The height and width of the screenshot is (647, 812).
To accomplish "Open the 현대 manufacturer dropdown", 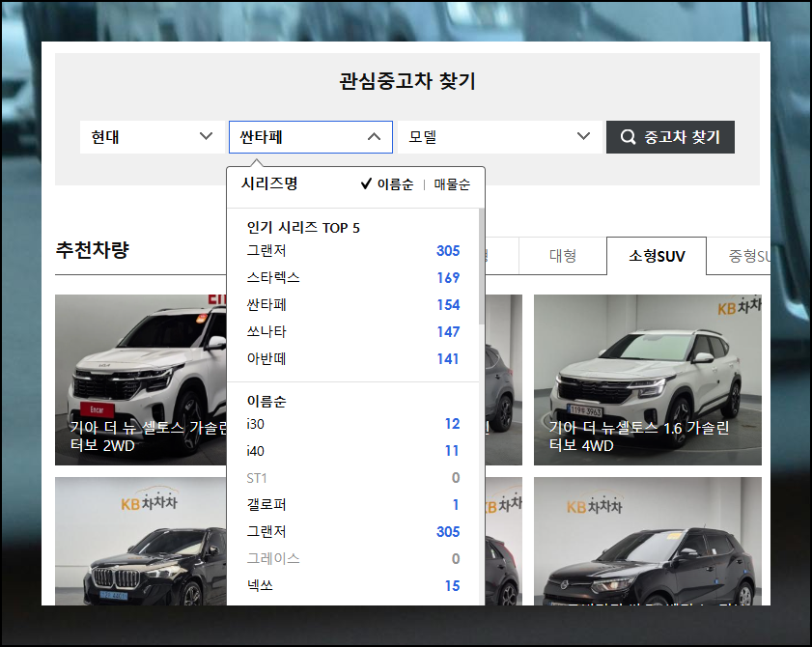I will click(152, 137).
